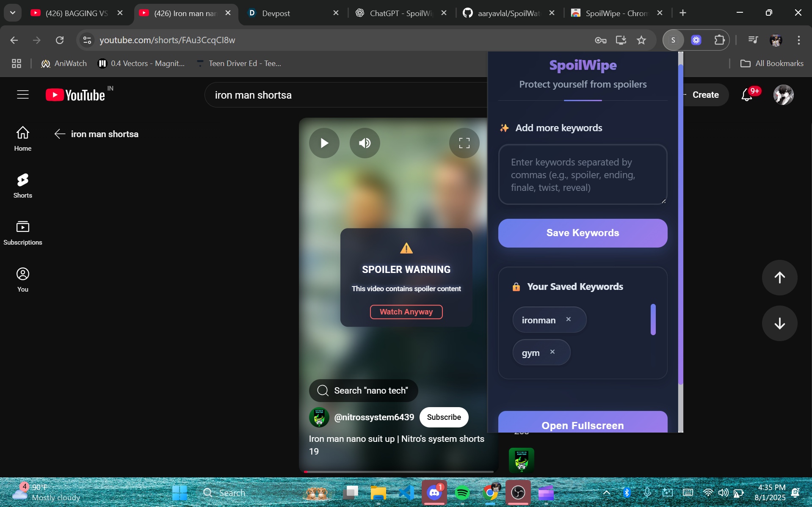Open SpoilWipe extension S icon
Image resolution: width=812 pixels, height=507 pixels.
click(673, 40)
